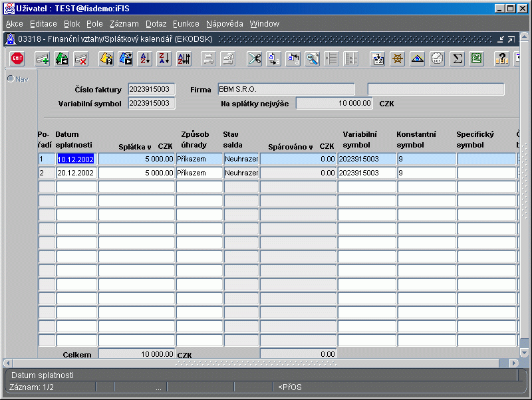This screenshot has height=400, width=532.
Task: Click the Datum splatnosti field with 20.12.2002
Action: coord(76,173)
